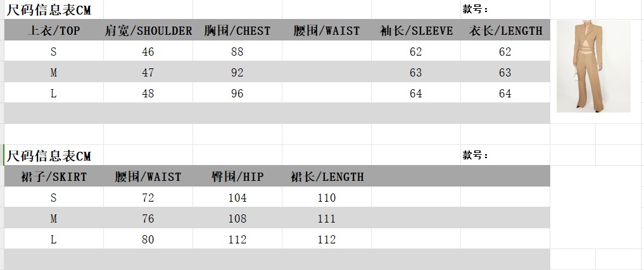Click the shoulder value 46 cell
The image size is (644, 270).
click(x=148, y=52)
